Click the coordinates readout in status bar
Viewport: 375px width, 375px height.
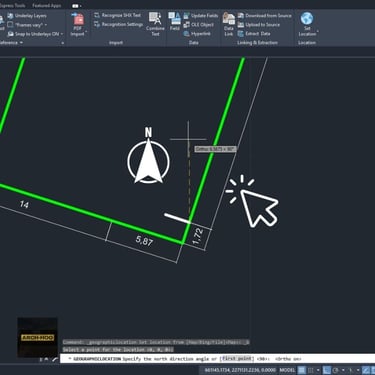click(x=240, y=370)
